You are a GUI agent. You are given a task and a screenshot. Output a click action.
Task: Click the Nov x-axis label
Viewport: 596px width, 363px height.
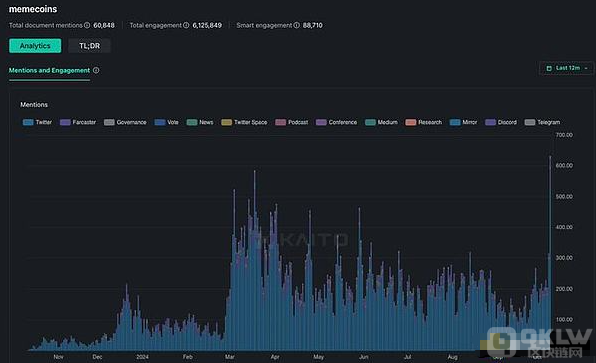pyautogui.click(x=59, y=357)
